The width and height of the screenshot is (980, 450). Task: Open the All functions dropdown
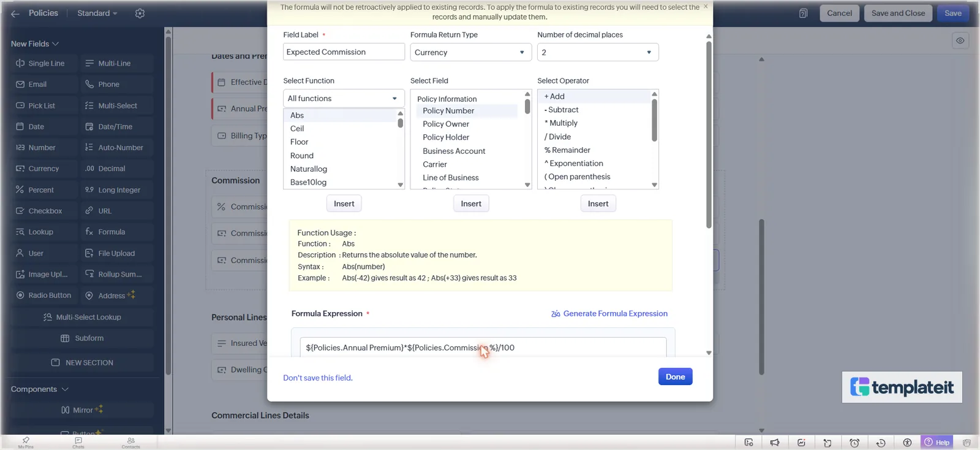344,98
